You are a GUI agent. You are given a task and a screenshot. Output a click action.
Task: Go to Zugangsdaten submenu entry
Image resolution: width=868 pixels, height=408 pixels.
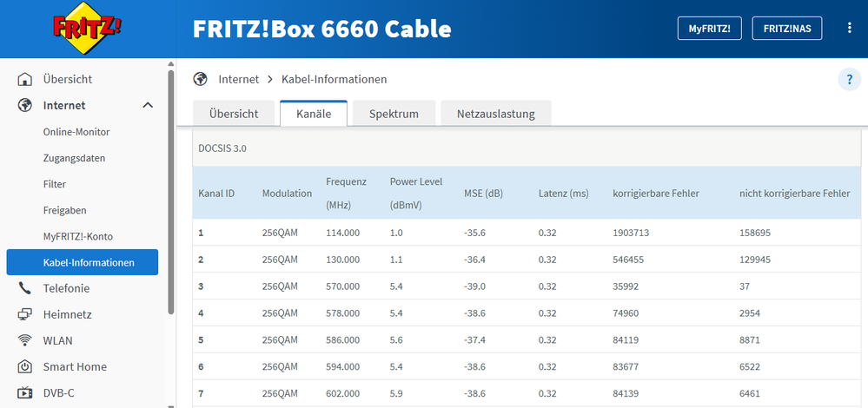coord(74,158)
